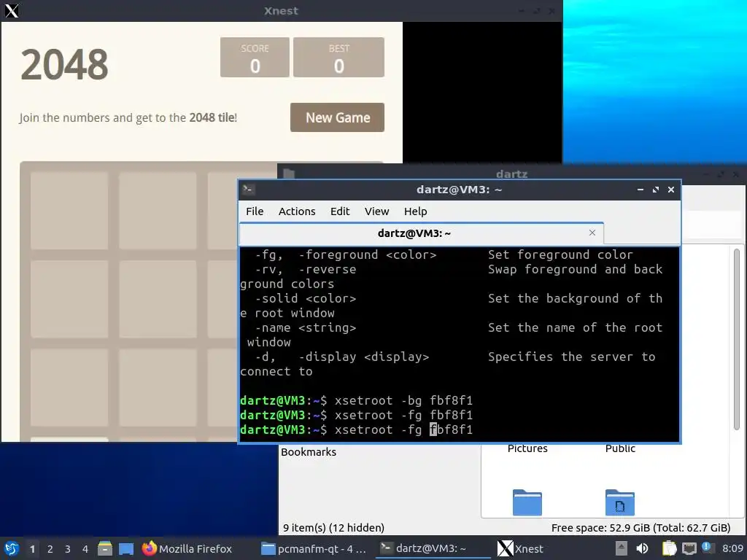Click the top-left empty tile of the 2048 grid
The width and height of the screenshot is (747, 560).
point(69,211)
